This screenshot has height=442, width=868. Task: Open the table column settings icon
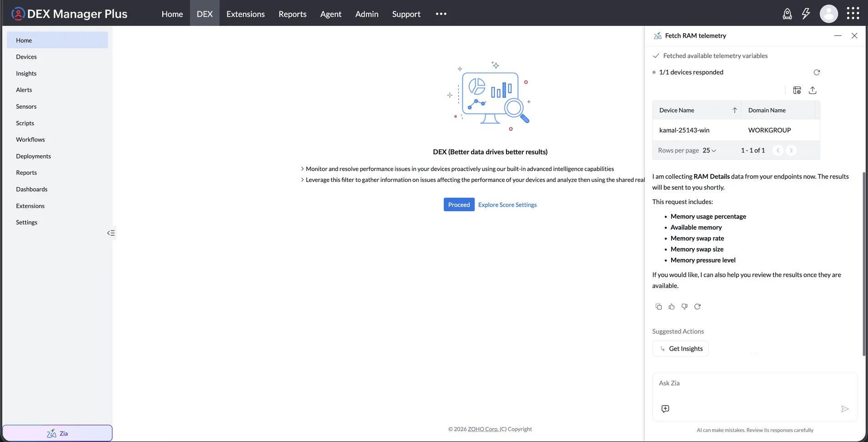point(797,90)
